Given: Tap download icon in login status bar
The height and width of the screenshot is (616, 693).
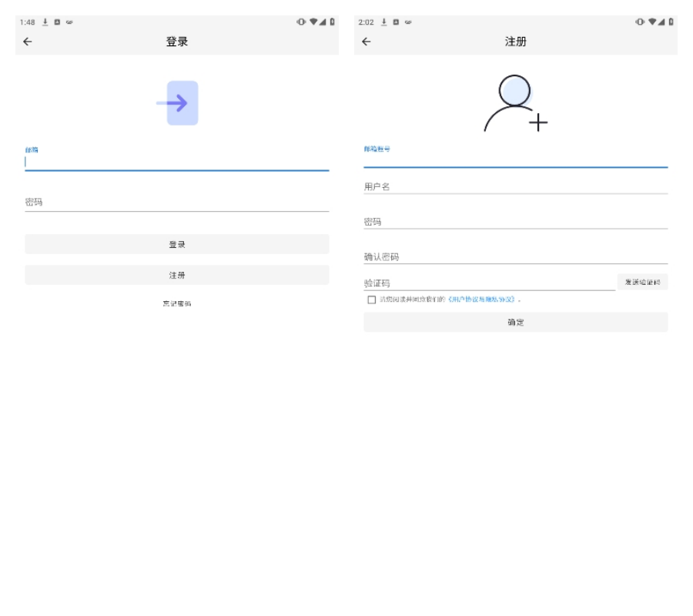Looking at the screenshot, I should click(45, 22).
